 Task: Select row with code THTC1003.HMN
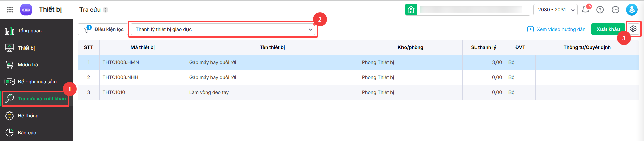pos(358,62)
